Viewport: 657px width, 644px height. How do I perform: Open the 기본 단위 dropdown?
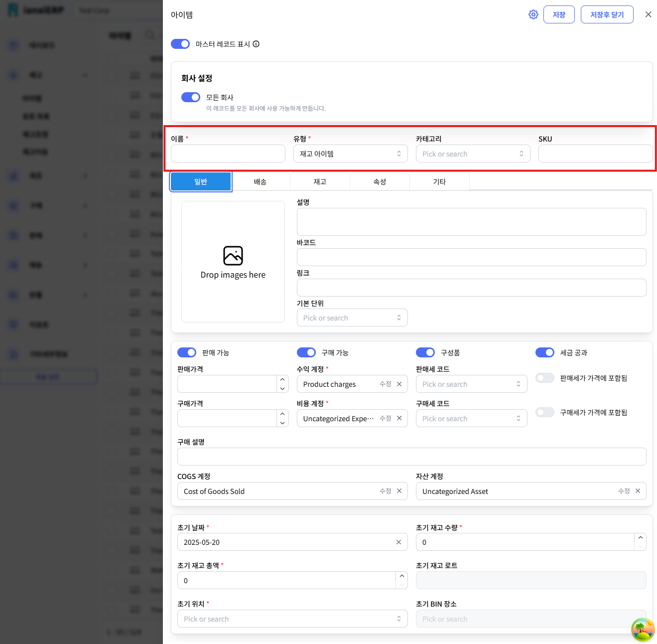coord(352,318)
